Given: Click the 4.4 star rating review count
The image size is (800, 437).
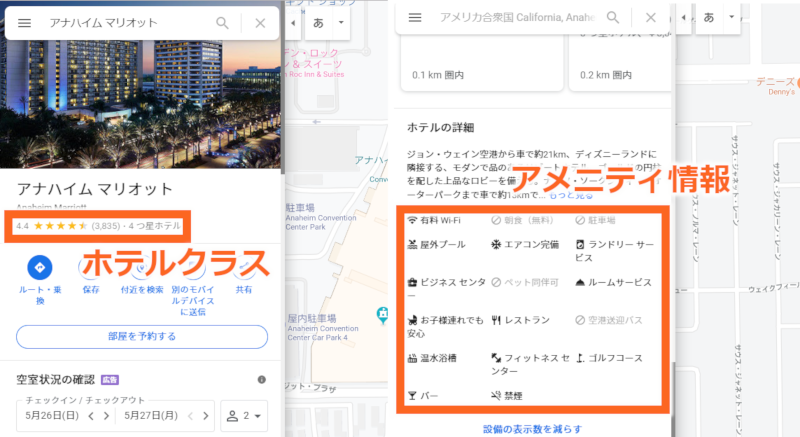Looking at the screenshot, I should 106,226.
